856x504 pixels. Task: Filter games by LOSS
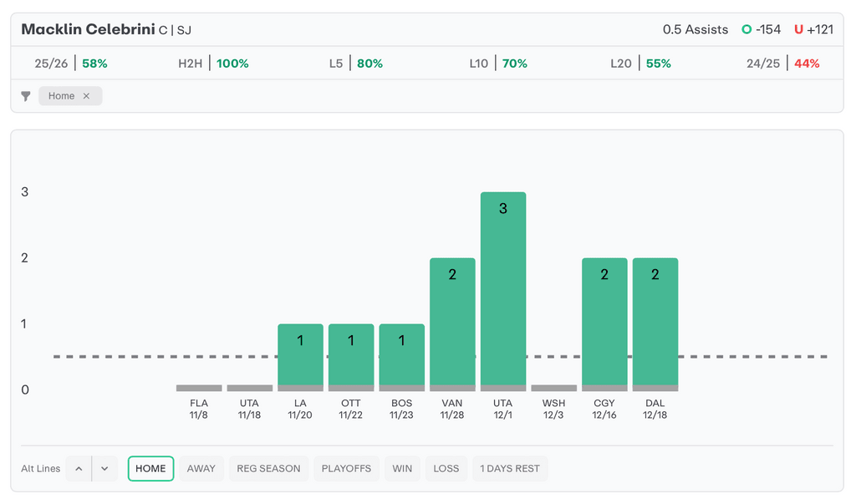446,469
